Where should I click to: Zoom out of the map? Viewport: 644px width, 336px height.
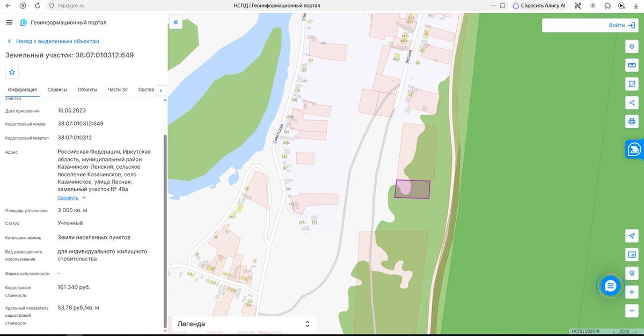(x=632, y=311)
